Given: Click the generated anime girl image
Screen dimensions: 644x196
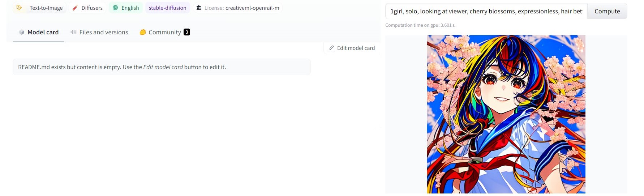Looking at the screenshot, I should tap(506, 114).
